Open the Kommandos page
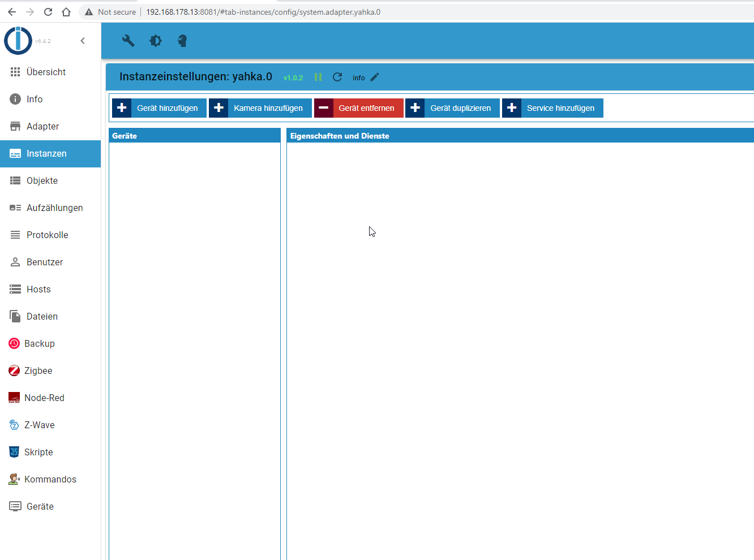The width and height of the screenshot is (754, 560). 50,479
